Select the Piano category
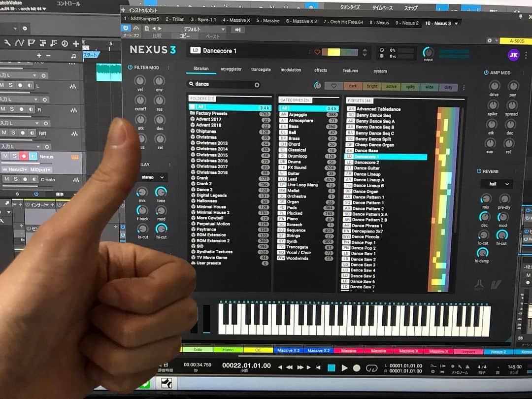The height and width of the screenshot is (399, 532). 307,219
